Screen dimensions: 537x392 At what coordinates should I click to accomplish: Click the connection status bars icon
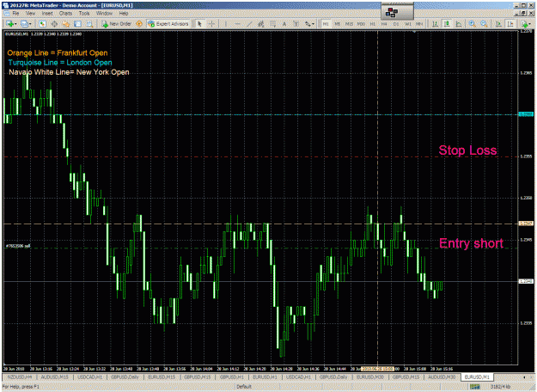click(x=474, y=387)
